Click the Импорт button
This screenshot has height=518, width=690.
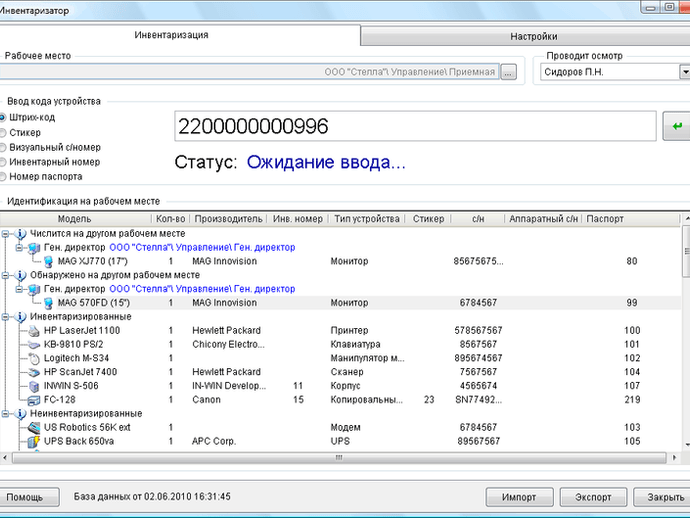[519, 497]
